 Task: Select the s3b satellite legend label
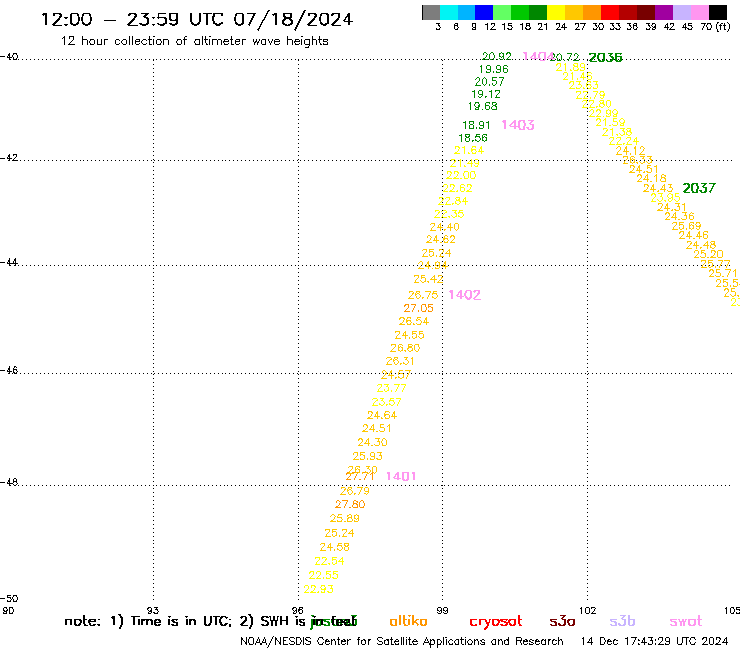(622, 621)
